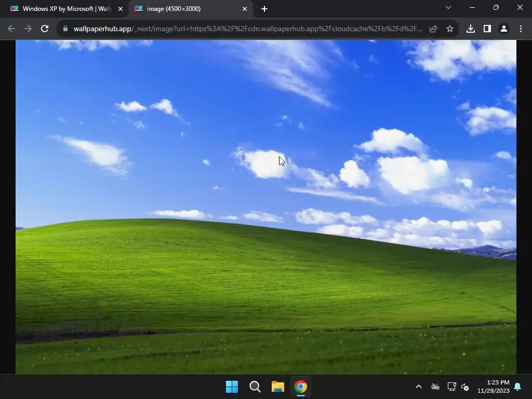The width and height of the screenshot is (532, 399).
Task: Open a new tab with plus button
Action: [x=264, y=9]
